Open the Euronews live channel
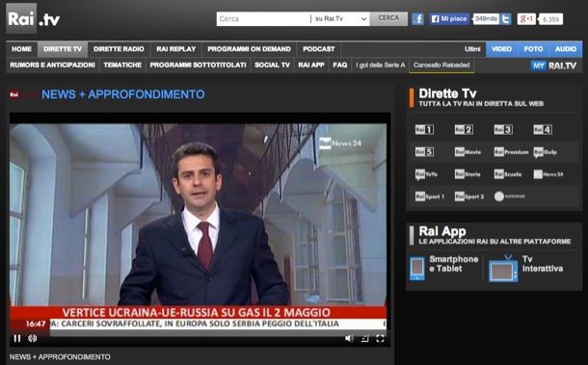 pos(510,196)
